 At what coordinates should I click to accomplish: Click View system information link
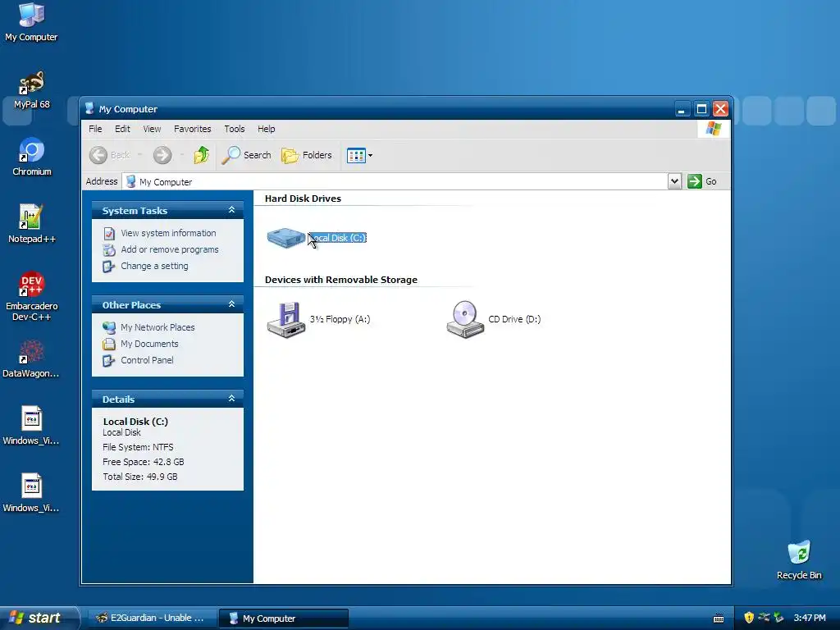click(x=168, y=233)
